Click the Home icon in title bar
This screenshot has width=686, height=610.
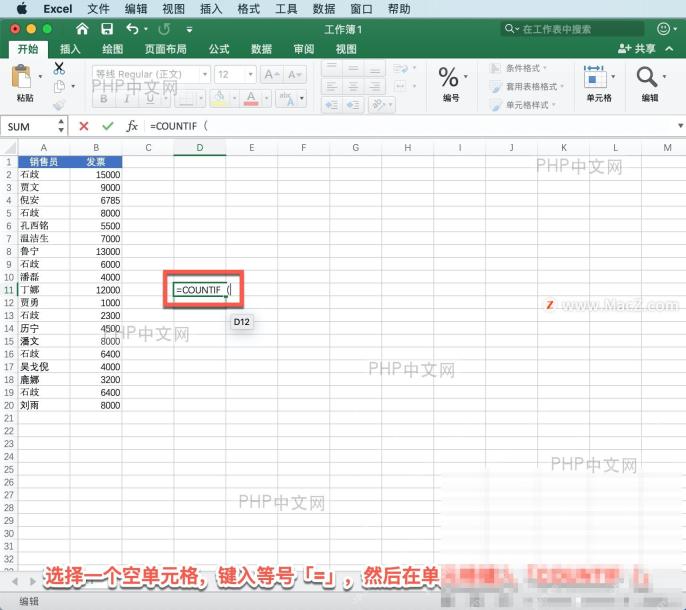(82, 29)
